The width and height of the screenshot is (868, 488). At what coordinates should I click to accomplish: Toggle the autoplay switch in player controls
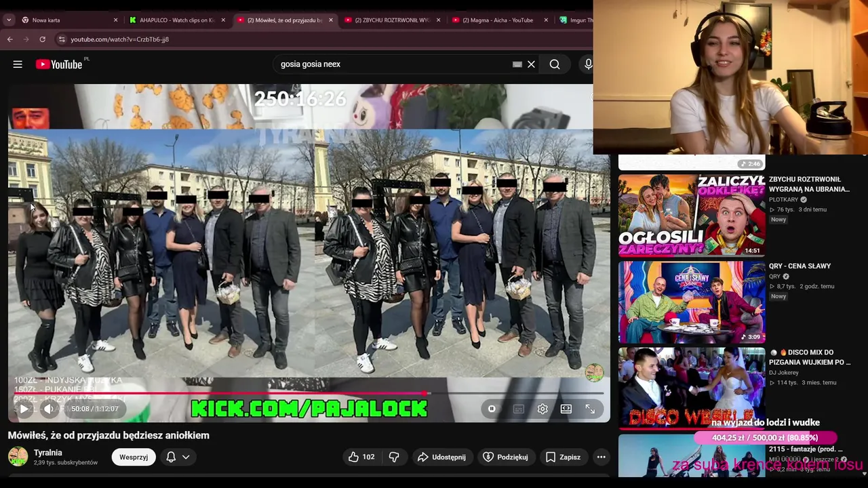pos(492,409)
